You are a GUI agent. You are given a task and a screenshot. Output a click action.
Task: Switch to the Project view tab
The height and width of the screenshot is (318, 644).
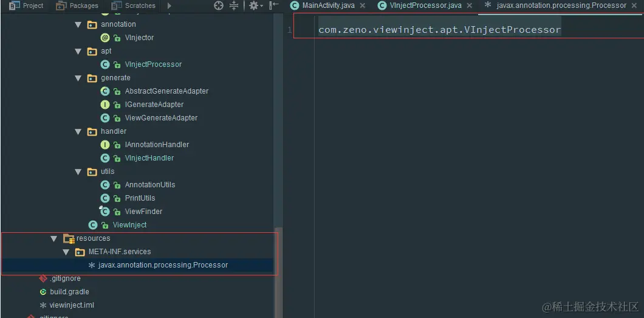(26, 5)
